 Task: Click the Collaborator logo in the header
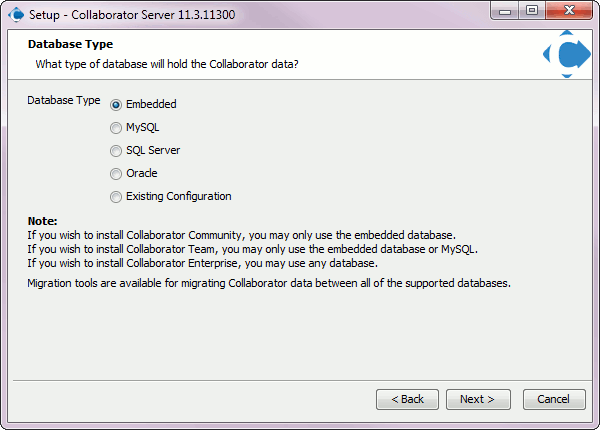tap(566, 56)
